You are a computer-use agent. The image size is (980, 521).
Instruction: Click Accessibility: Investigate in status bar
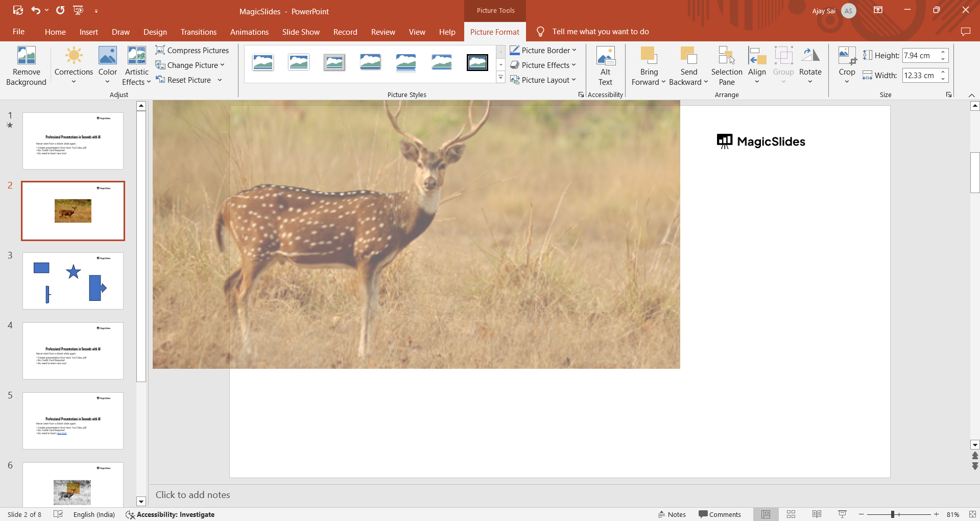pyautogui.click(x=170, y=514)
